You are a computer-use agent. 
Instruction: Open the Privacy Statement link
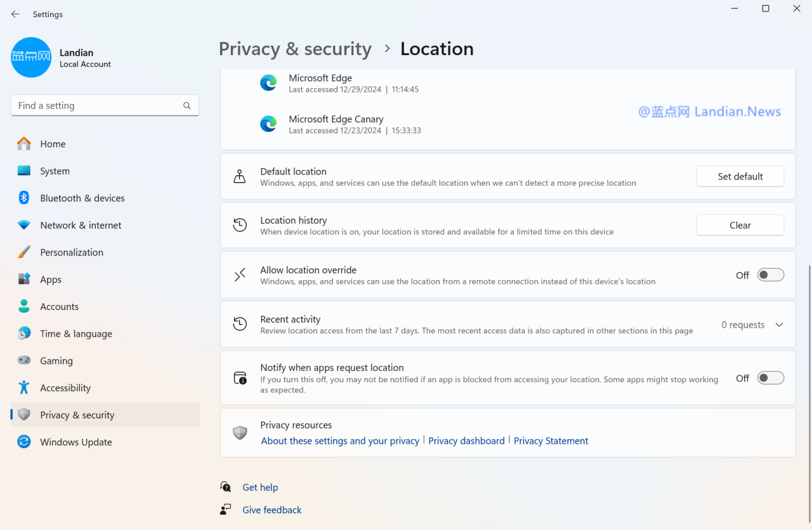(x=551, y=441)
